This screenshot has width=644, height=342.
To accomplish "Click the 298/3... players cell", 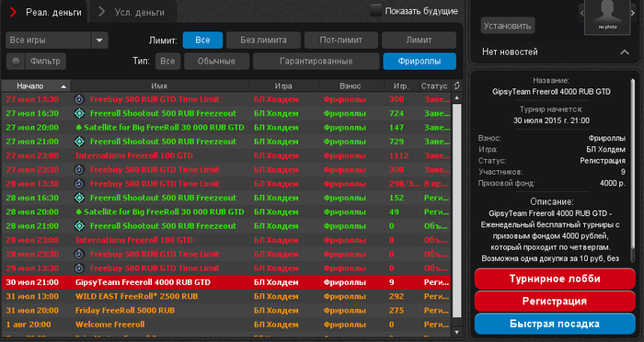I will [404, 184].
